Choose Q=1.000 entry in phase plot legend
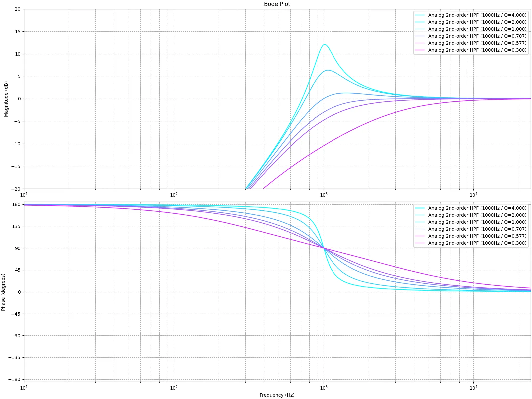Viewport: 532px width, 399px height. pos(477,222)
